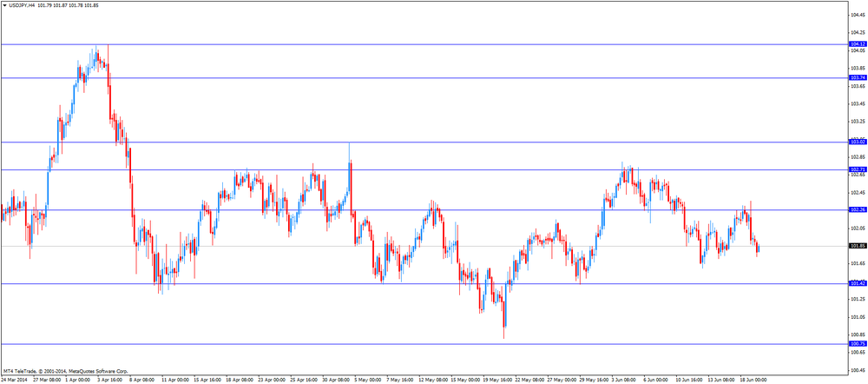868x384 pixels.
Task: Select the 100.75 horizontal line price label
Action: coord(858,344)
